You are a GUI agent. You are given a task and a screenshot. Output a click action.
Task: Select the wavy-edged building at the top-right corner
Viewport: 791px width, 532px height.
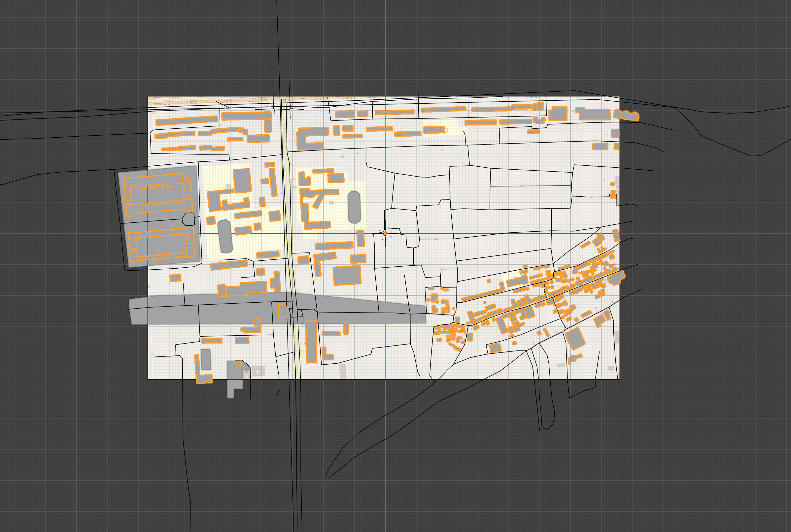click(x=626, y=116)
